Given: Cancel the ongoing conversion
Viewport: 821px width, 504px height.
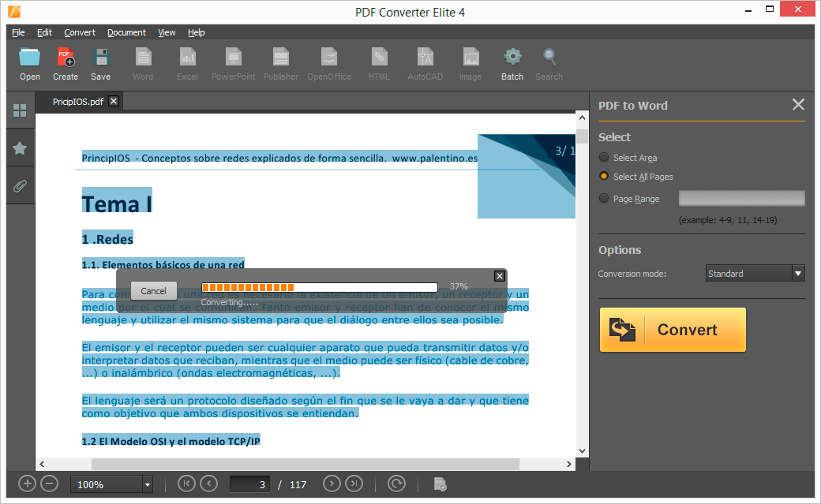Looking at the screenshot, I should click(x=153, y=290).
